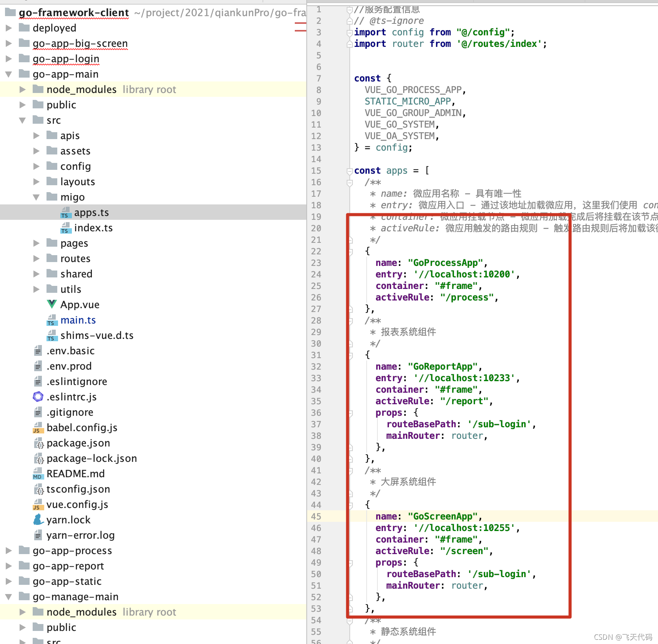Open the App.vue Vue file icon
This screenshot has height=644, width=658.
[x=52, y=304]
